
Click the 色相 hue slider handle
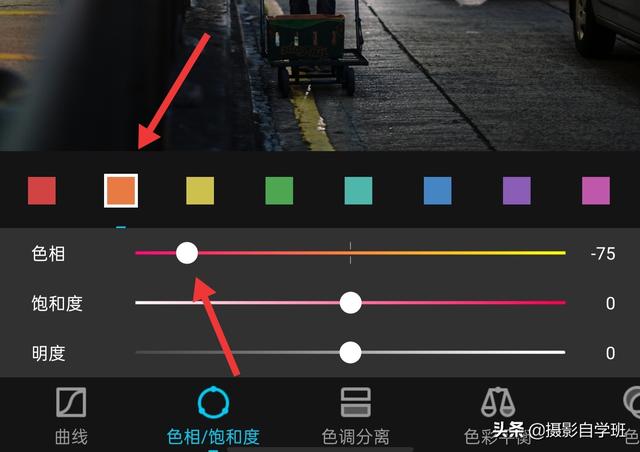coord(187,253)
